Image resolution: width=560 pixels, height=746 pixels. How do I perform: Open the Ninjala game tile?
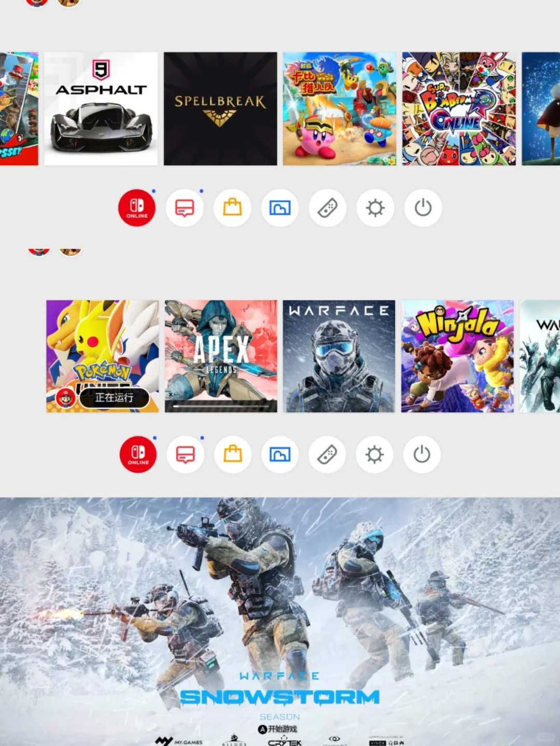[x=457, y=357]
